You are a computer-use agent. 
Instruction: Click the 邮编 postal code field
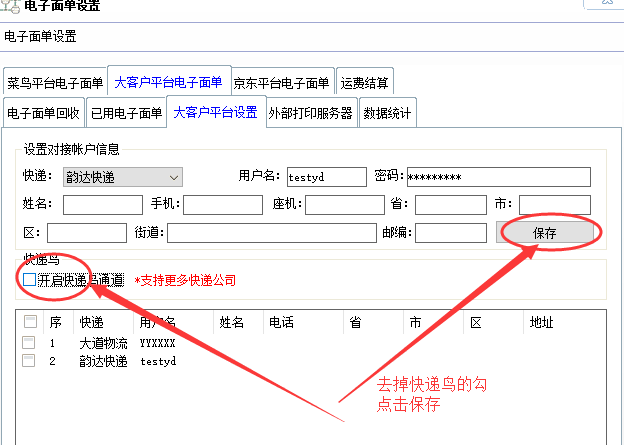click(450, 233)
